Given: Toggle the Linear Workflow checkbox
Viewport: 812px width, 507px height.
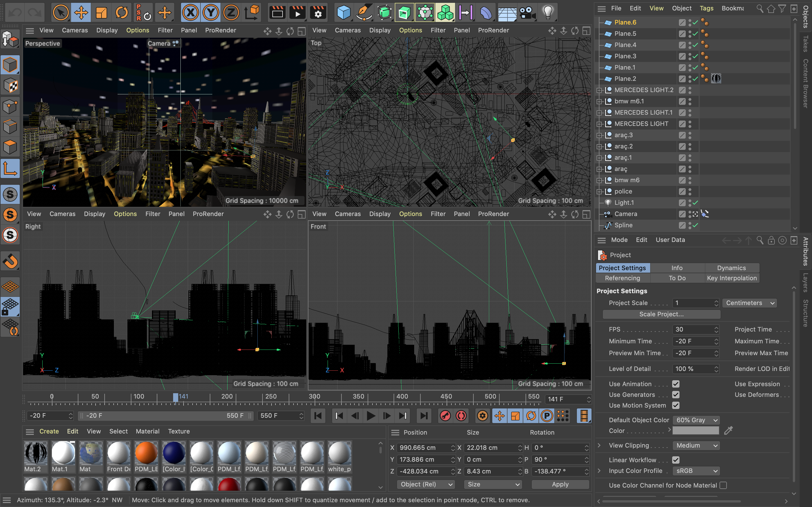Looking at the screenshot, I should coord(676,460).
